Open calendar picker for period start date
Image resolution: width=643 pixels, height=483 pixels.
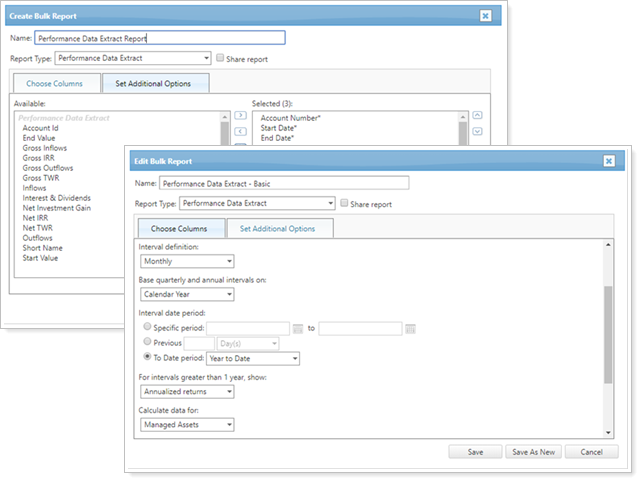pos(298,328)
